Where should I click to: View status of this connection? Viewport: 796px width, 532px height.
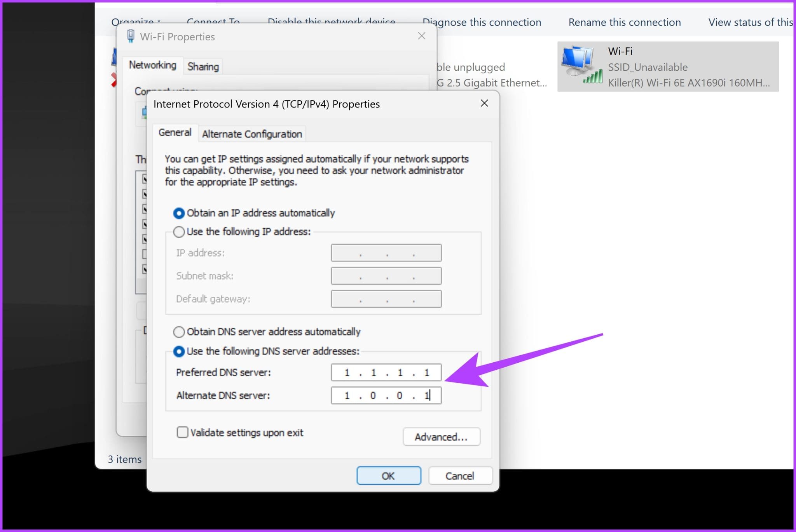tap(750, 22)
